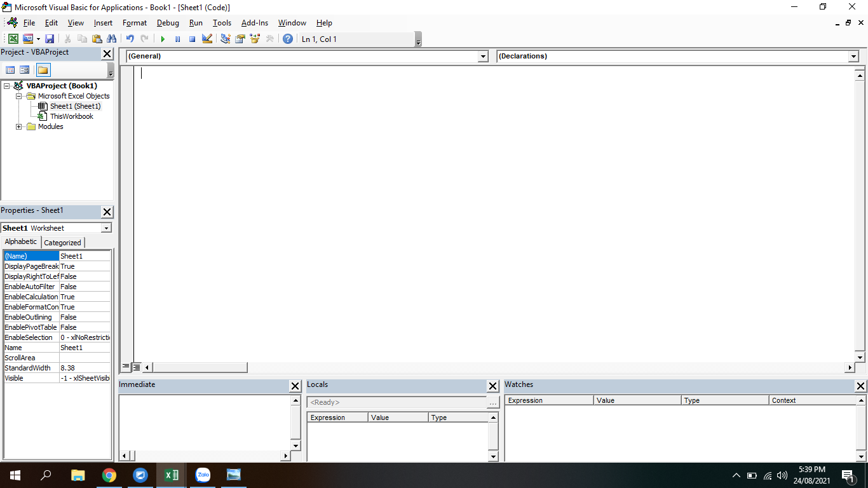The width and height of the screenshot is (868, 488).
Task: Open the Project Explorer toolbar icon
Action: tap(225, 39)
